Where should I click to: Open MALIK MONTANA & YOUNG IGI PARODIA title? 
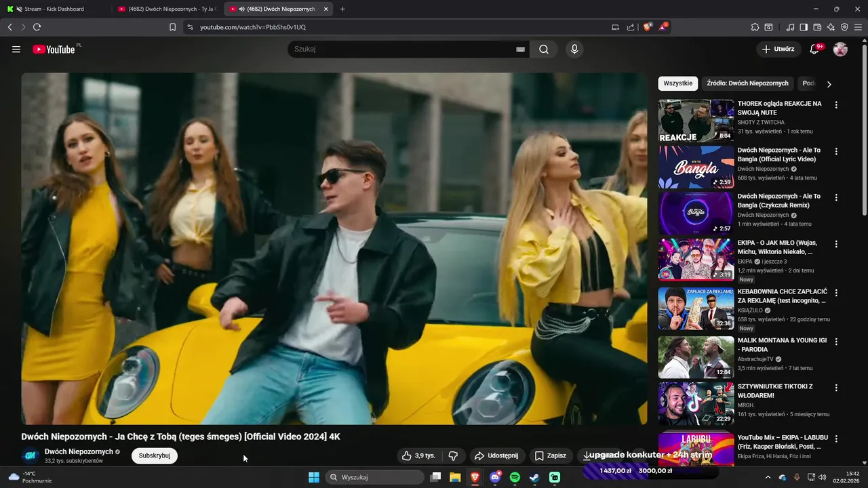coord(782,345)
